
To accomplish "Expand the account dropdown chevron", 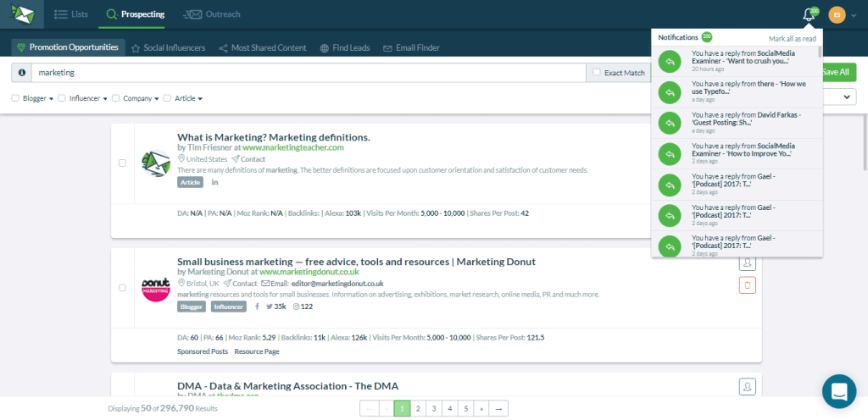I will pos(853,15).
